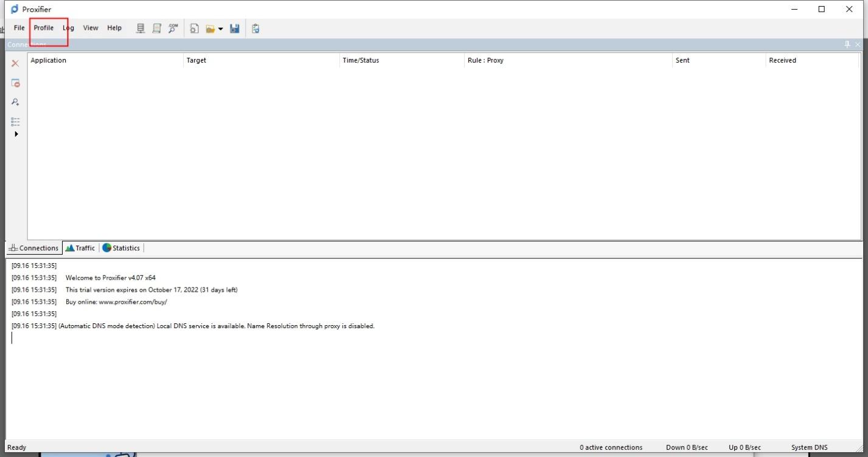
Task: Open the Profile menu
Action: point(43,27)
